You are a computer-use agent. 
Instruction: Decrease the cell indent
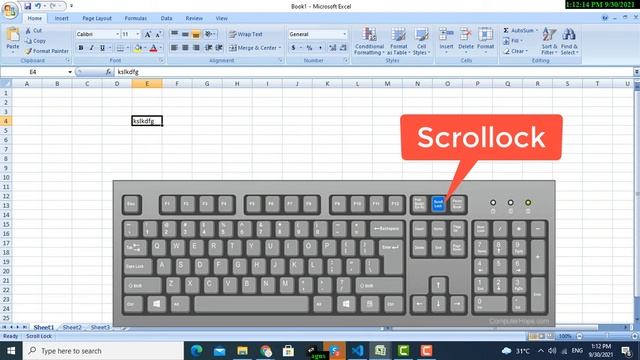click(209, 48)
